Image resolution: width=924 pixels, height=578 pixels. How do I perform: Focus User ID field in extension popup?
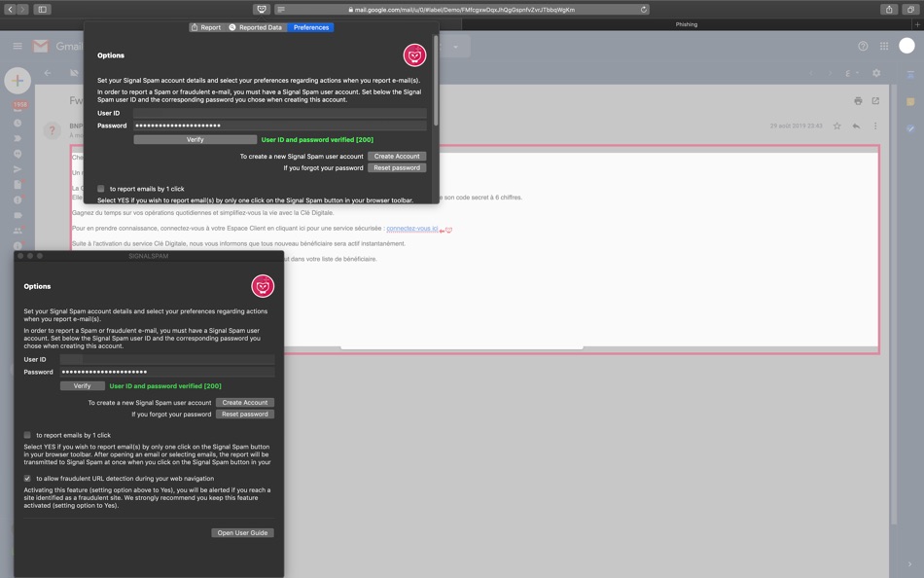279,113
